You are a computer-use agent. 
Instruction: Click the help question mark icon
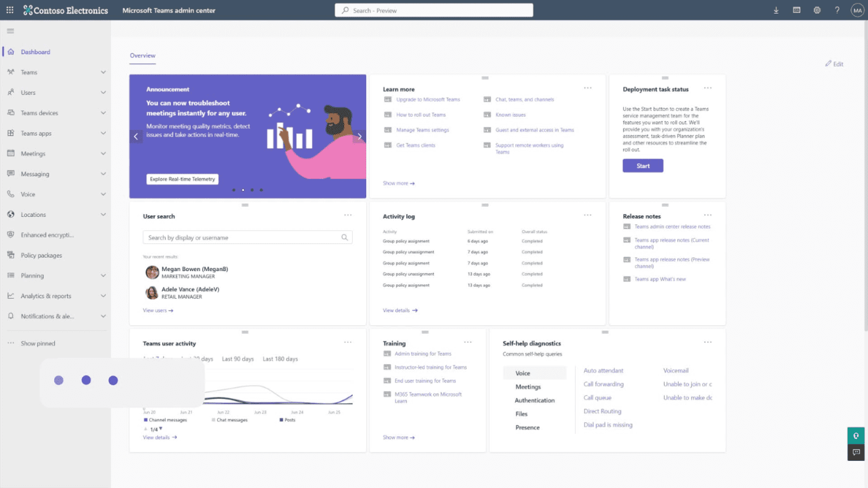pos(837,10)
